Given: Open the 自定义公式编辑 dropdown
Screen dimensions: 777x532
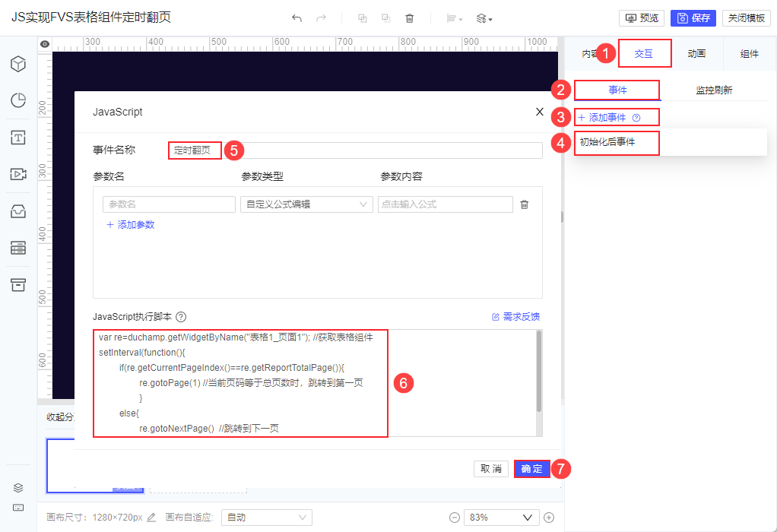Looking at the screenshot, I should point(306,204).
